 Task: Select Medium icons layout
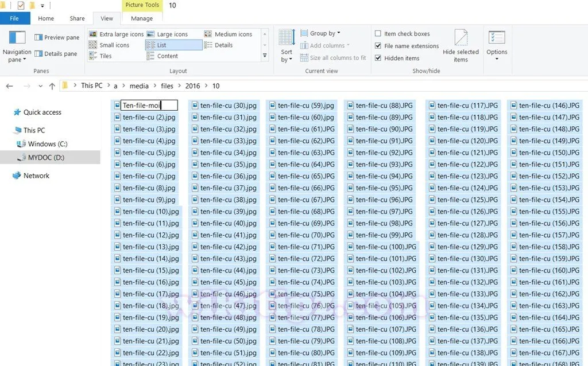point(228,34)
